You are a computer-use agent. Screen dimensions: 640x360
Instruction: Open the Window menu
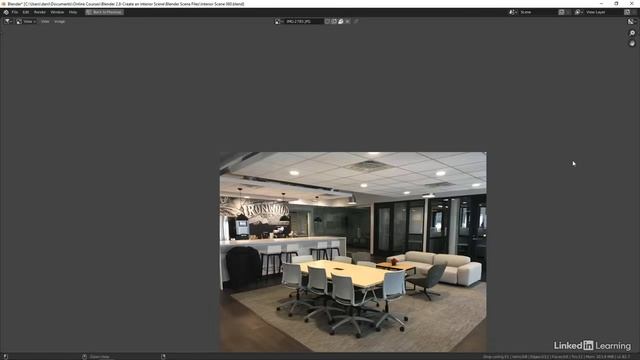[57, 12]
